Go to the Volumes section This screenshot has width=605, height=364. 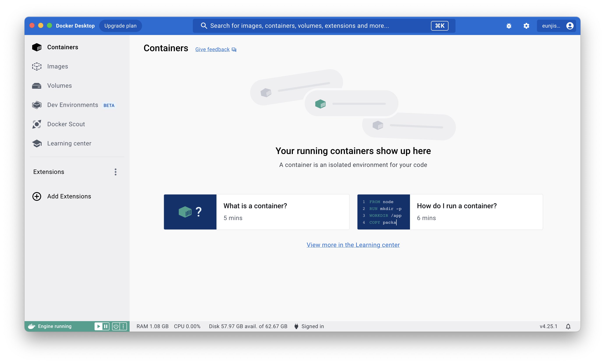59,86
